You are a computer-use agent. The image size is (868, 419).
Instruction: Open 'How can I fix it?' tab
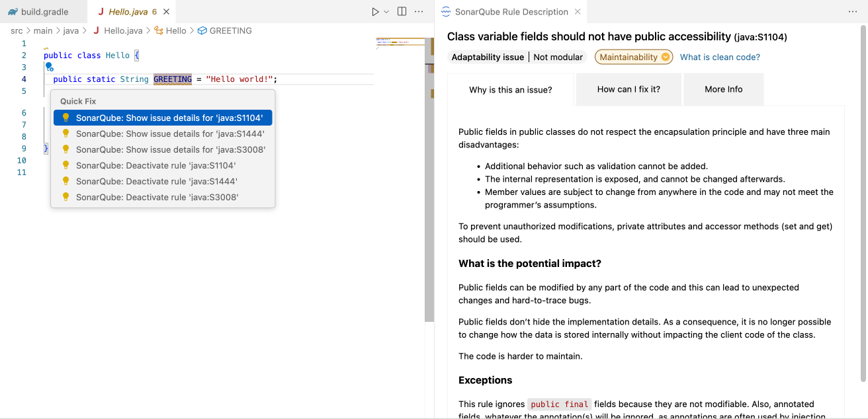tap(629, 89)
